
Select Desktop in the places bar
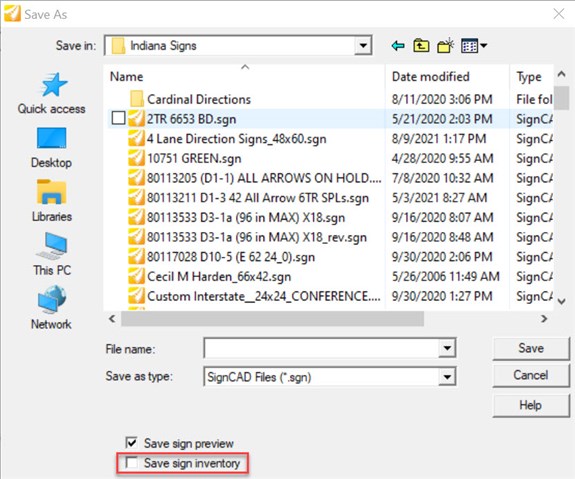tap(51, 147)
